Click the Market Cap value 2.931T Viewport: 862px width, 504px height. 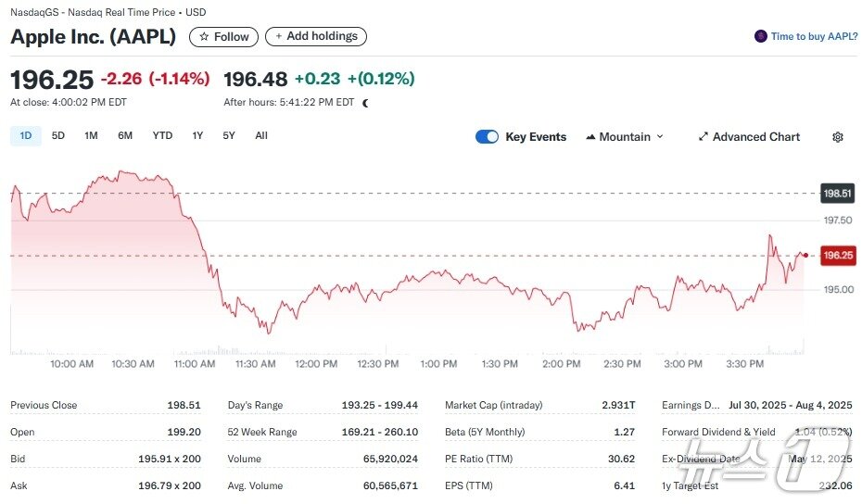618,405
